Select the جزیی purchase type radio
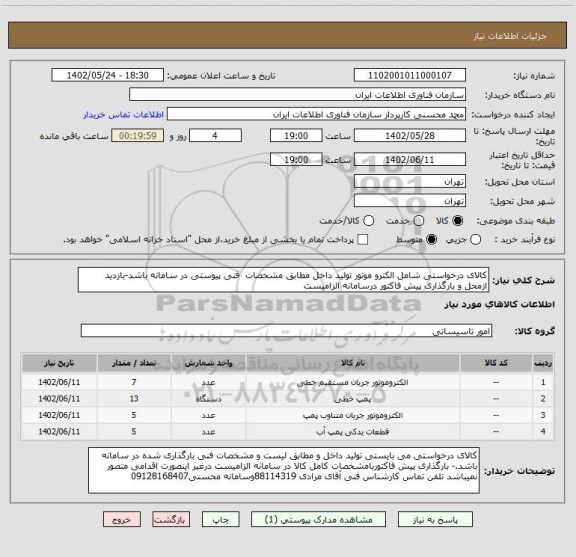576x557 pixels. (475, 240)
